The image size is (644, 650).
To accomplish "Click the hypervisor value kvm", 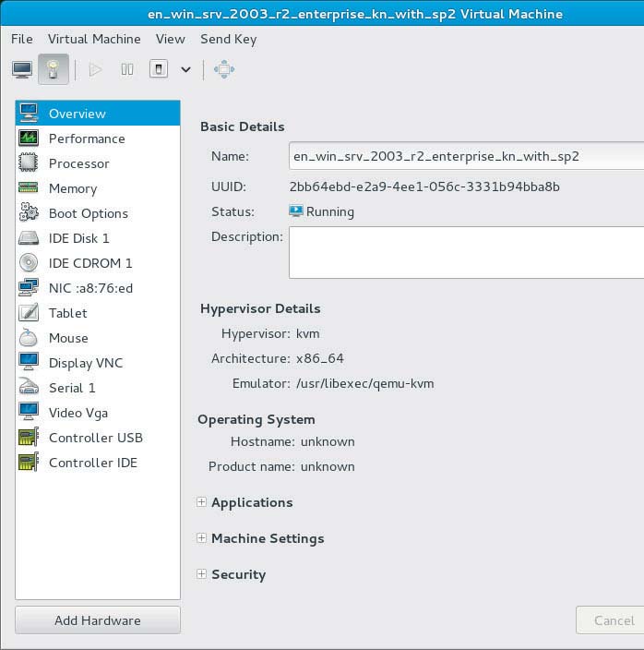I will [x=308, y=333].
